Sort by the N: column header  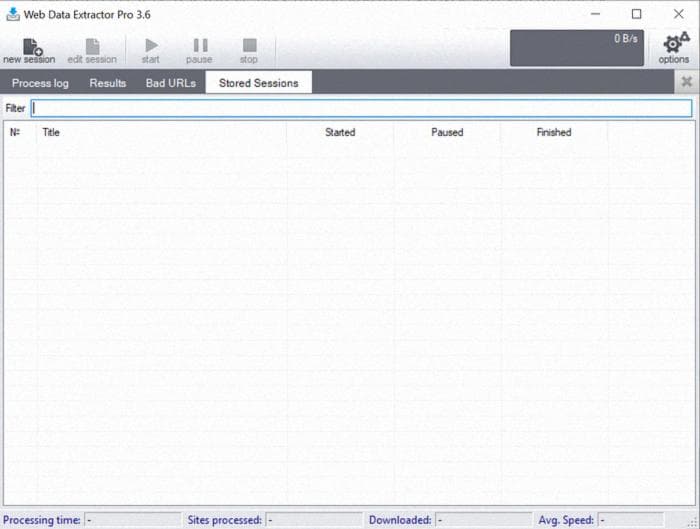pyautogui.click(x=20, y=133)
